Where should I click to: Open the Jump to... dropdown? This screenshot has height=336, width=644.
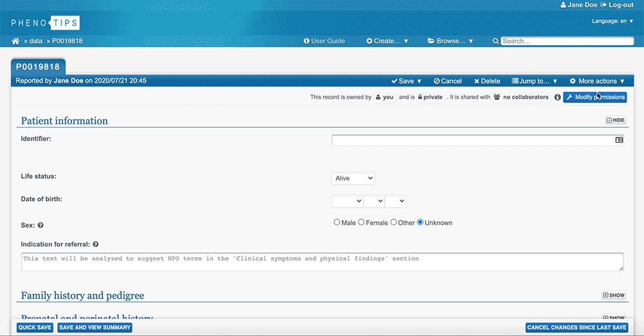point(535,81)
